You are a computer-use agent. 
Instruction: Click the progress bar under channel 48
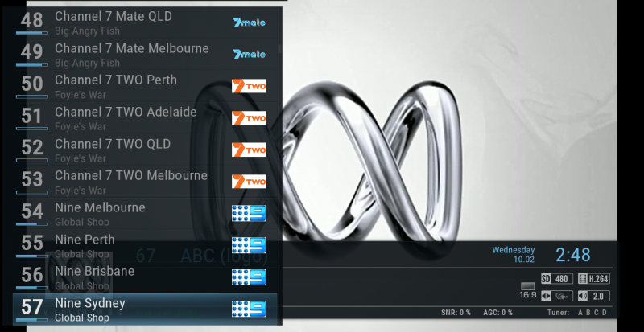click(x=32, y=32)
